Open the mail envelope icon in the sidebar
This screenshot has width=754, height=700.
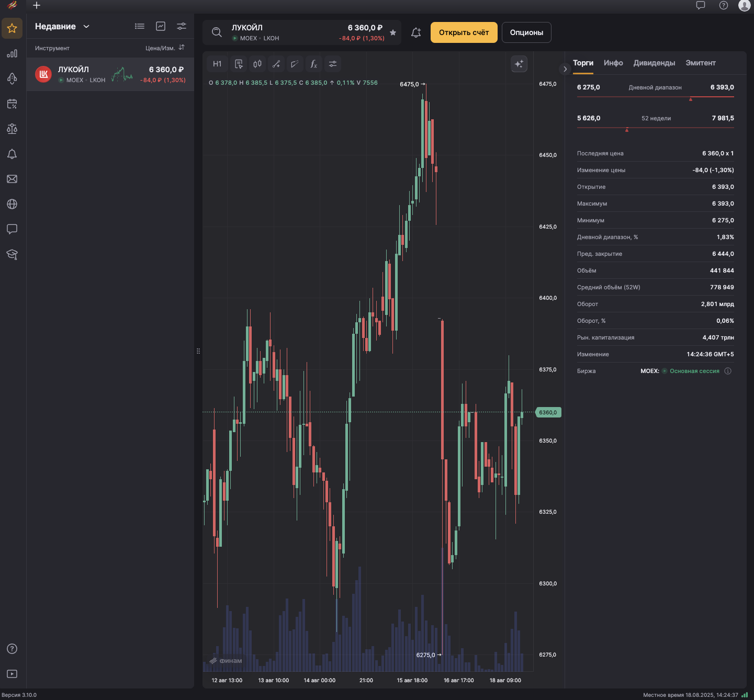pos(12,179)
